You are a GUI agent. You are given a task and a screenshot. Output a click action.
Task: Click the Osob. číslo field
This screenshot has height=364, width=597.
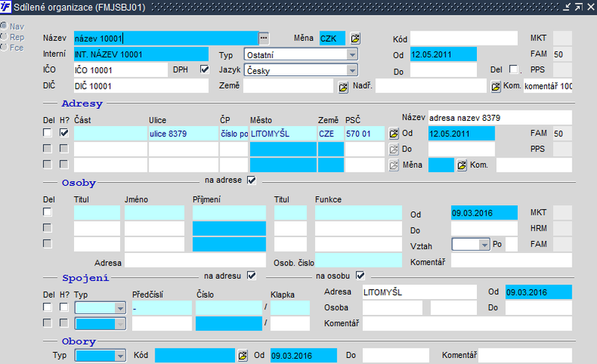coord(358,260)
